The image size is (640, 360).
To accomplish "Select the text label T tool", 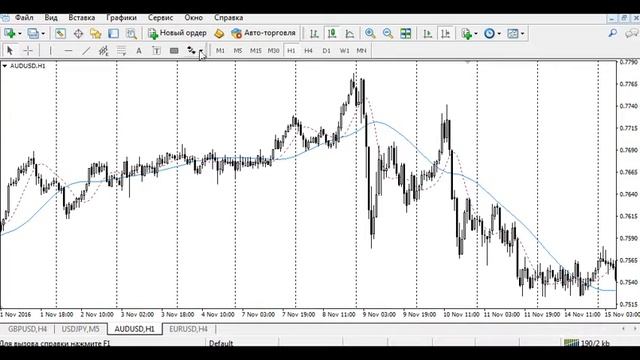I will (x=156, y=51).
